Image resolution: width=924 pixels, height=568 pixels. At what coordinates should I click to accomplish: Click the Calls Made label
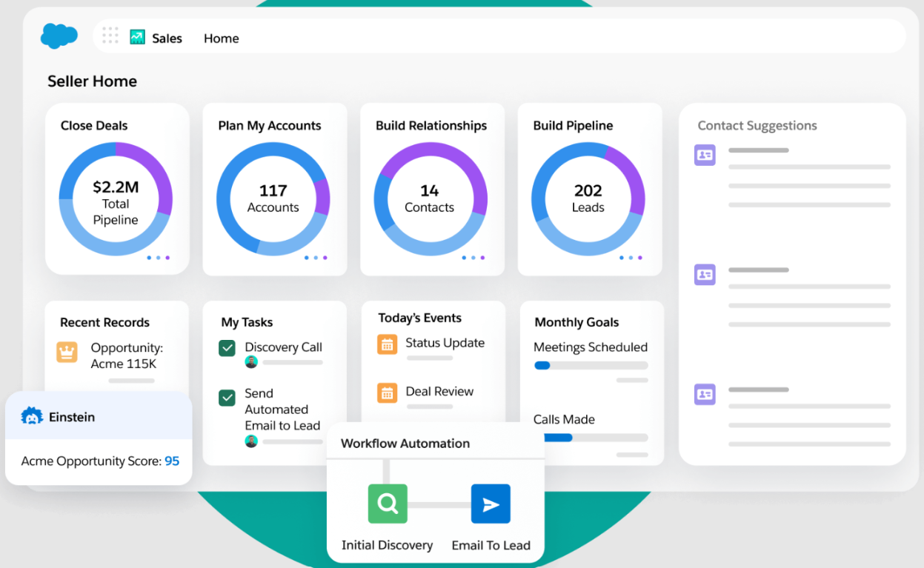coord(564,420)
